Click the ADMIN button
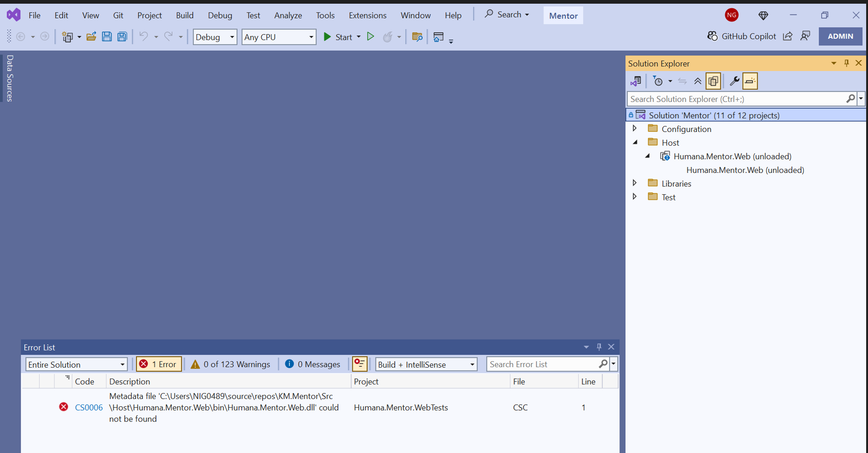The height and width of the screenshot is (453, 868). (840, 36)
